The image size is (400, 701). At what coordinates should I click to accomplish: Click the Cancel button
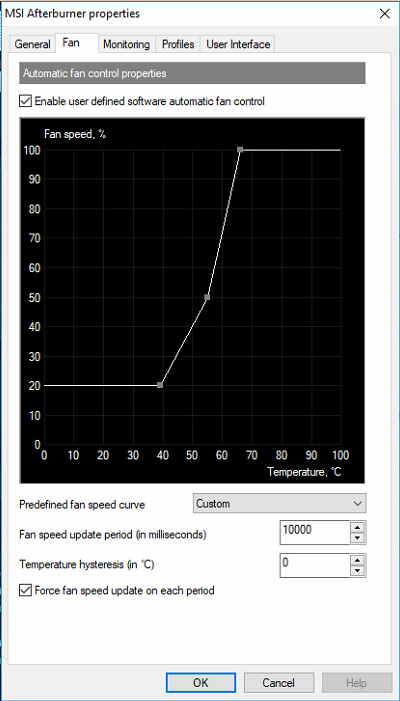[278, 683]
